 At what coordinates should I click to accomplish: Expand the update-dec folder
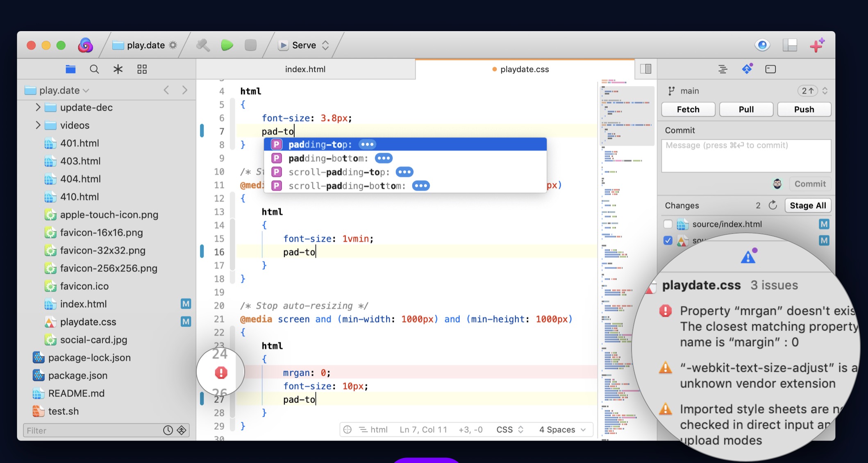pos(38,107)
